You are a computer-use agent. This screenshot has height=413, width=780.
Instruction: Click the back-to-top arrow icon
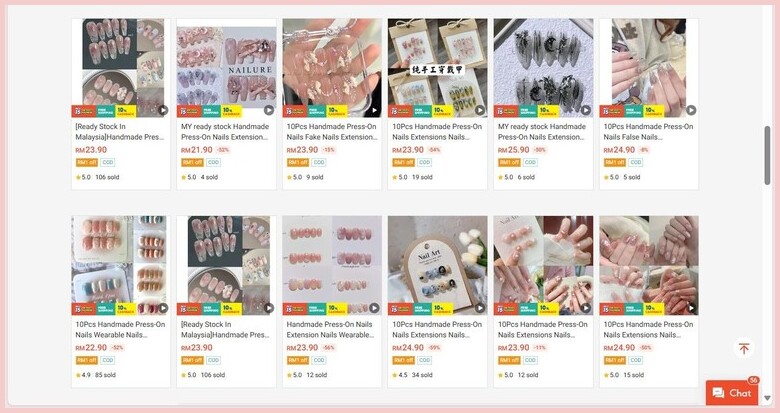click(x=744, y=348)
